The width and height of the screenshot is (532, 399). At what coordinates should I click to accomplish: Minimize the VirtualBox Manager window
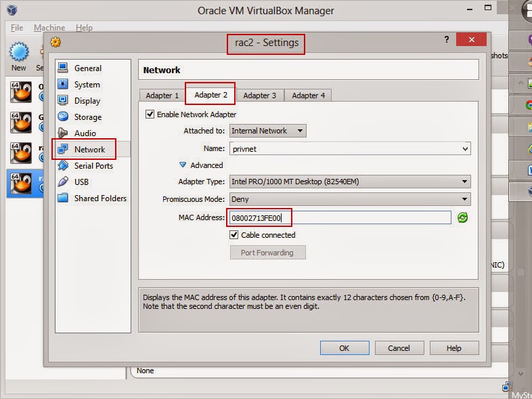point(470,9)
